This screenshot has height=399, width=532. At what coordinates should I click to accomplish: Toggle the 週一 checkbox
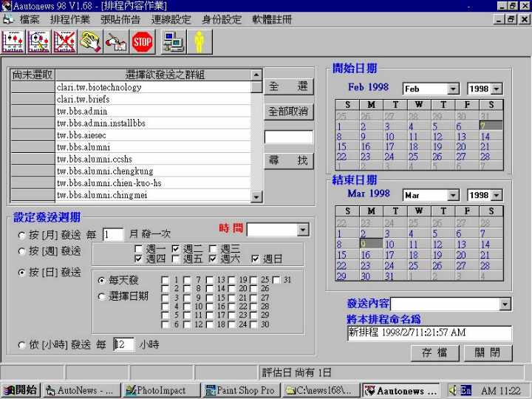click(138, 249)
